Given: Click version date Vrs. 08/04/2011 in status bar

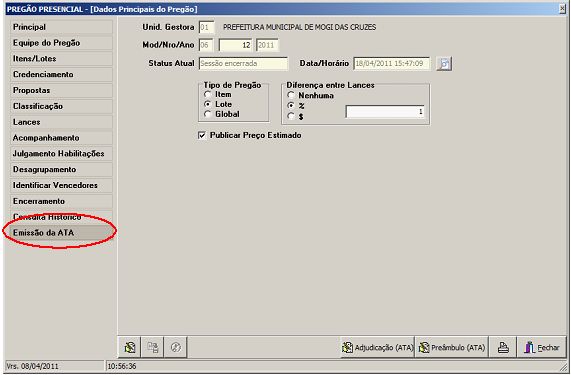Looking at the screenshot, I should point(33,366).
